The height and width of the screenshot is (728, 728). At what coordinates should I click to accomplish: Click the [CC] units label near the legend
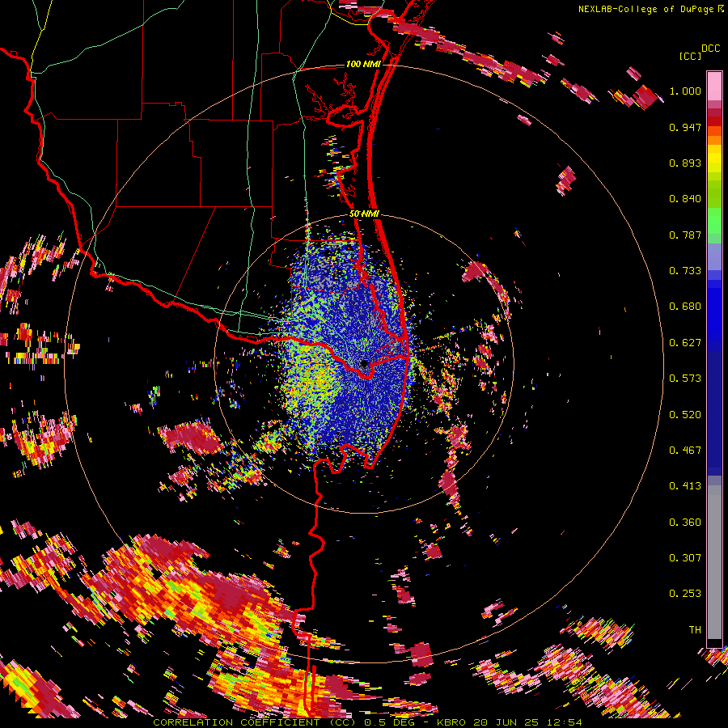[691, 56]
